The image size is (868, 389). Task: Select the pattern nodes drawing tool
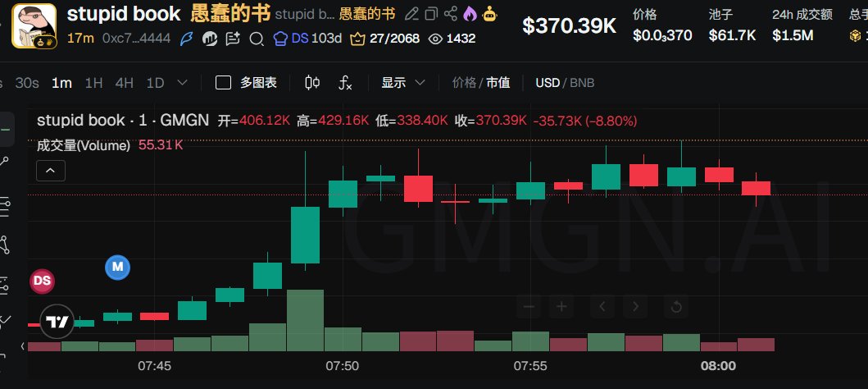pyautogui.click(x=6, y=245)
